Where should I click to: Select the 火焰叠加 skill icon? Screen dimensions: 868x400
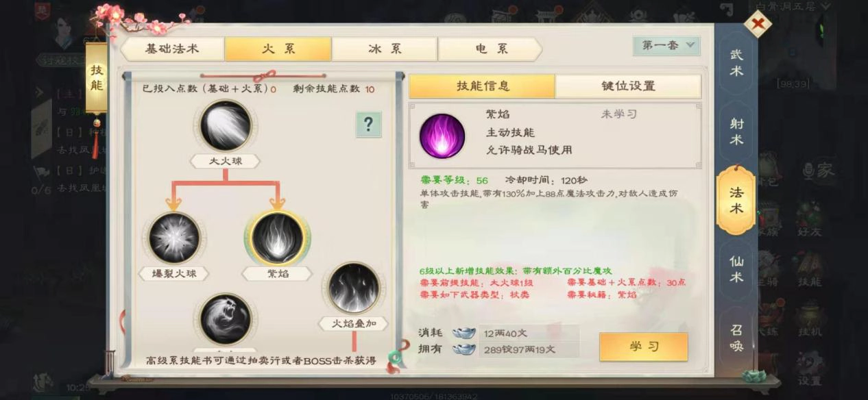coord(354,288)
